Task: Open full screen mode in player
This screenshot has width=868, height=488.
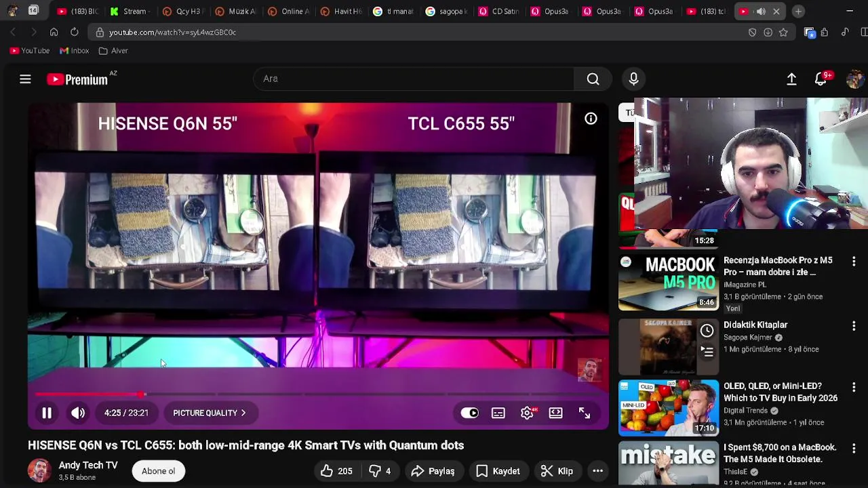Action: (585, 413)
